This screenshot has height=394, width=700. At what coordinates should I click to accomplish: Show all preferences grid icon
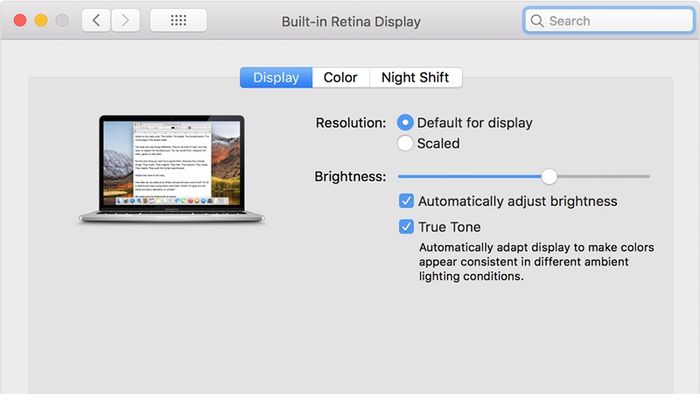coord(179,21)
